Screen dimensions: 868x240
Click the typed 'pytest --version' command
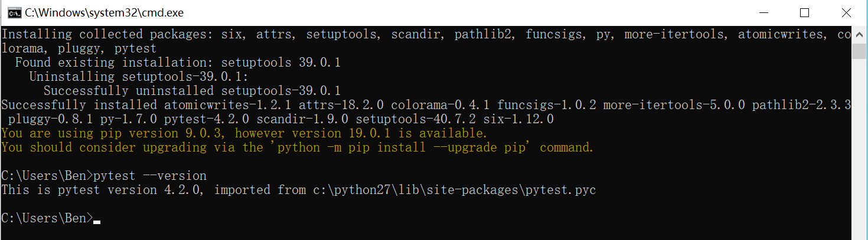[x=150, y=176]
